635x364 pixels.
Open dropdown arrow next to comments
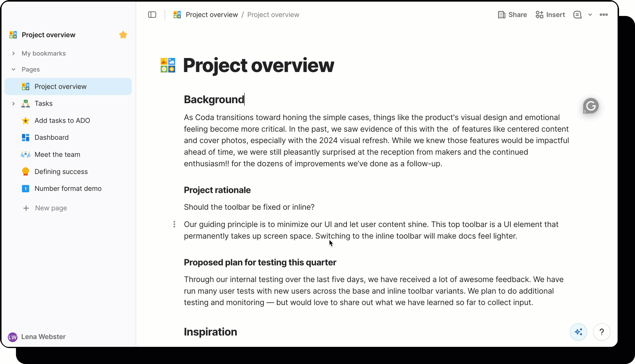[590, 15]
